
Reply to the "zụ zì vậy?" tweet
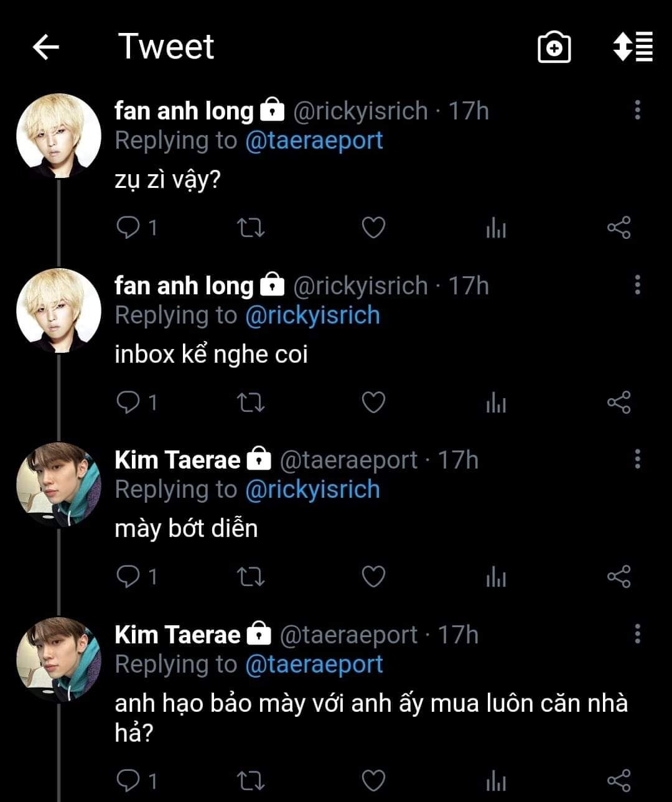coord(129,228)
